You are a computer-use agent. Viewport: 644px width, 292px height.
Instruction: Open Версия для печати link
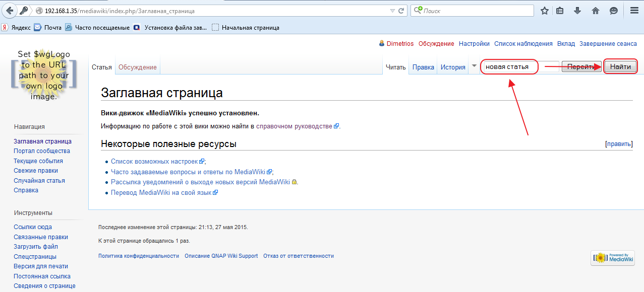[x=41, y=266]
